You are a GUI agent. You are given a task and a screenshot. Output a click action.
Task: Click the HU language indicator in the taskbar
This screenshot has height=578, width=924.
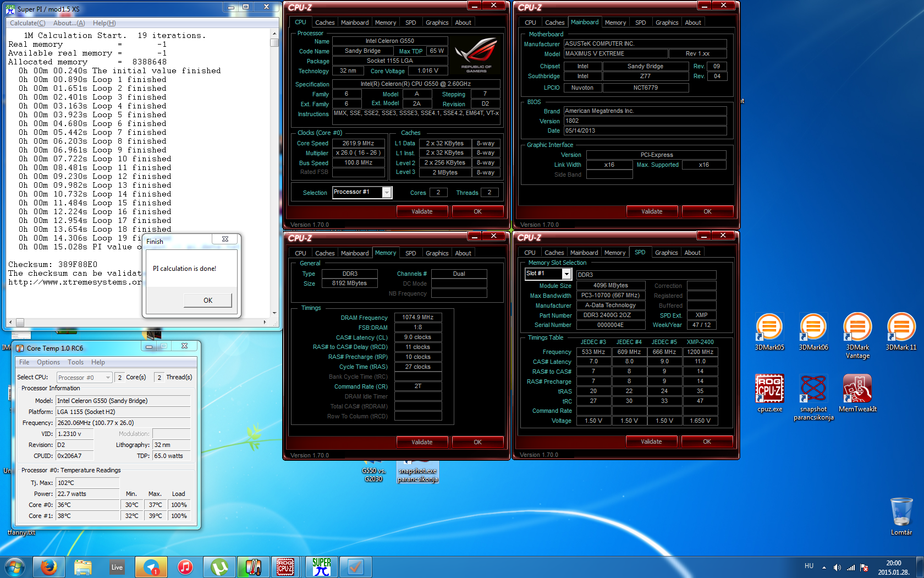pyautogui.click(x=809, y=566)
